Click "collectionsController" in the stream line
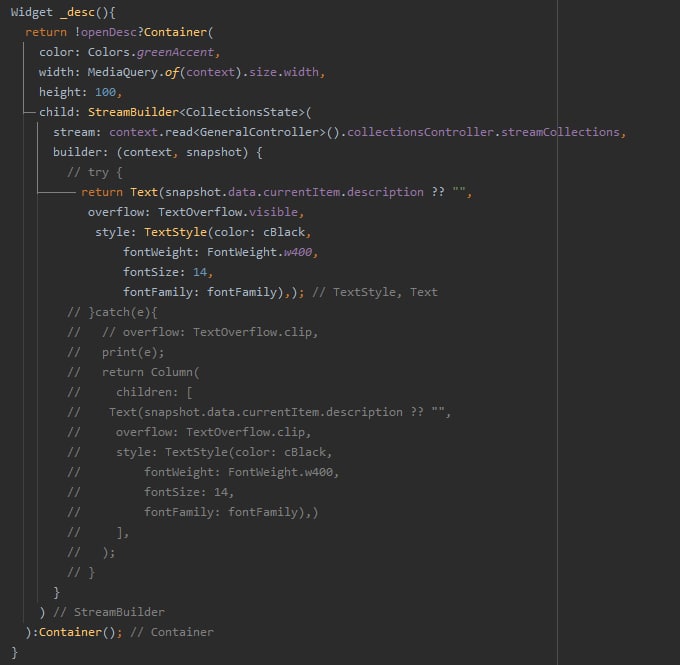This screenshot has height=665, width=680. click(420, 132)
